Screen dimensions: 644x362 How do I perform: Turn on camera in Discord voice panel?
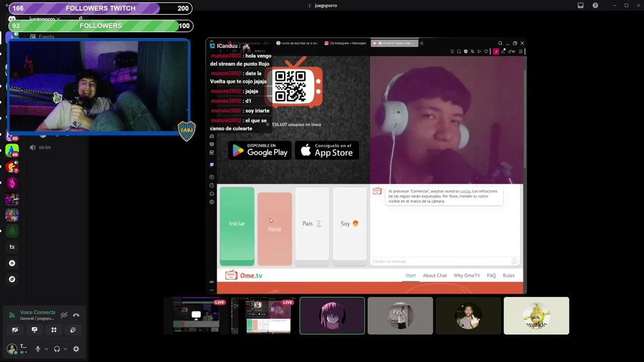point(15,330)
